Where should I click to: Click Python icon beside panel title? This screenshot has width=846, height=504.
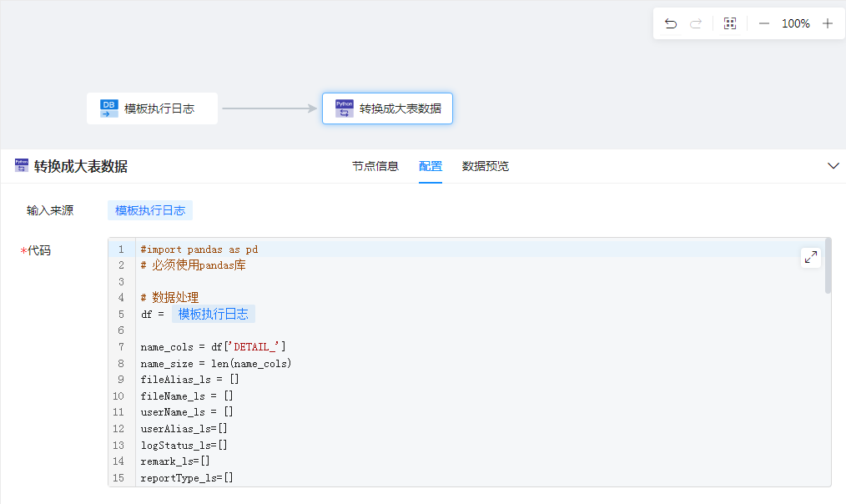pyautogui.click(x=22, y=166)
